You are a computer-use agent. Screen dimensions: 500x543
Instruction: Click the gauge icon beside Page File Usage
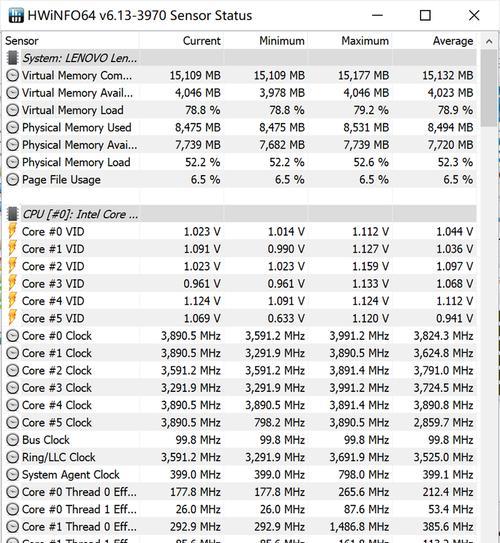(x=12, y=179)
